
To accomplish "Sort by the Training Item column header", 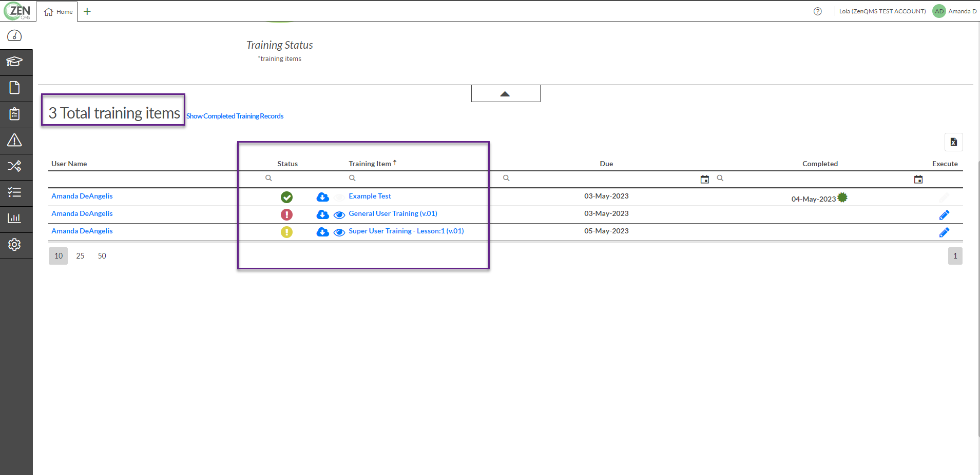I will point(370,164).
